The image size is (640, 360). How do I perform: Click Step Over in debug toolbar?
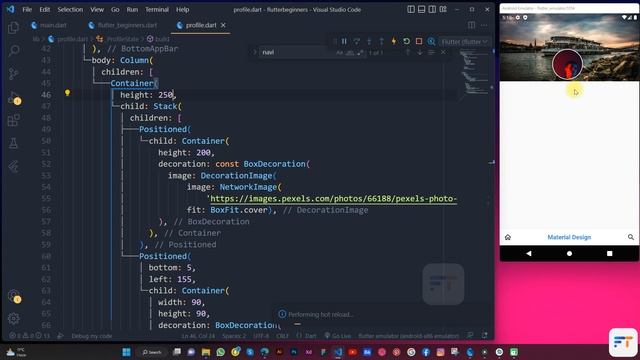coord(357,41)
